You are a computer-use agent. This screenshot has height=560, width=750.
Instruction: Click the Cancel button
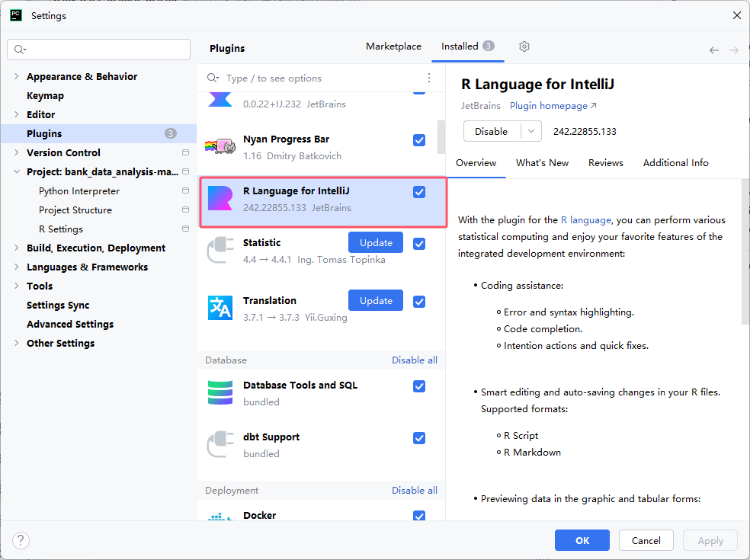point(646,540)
